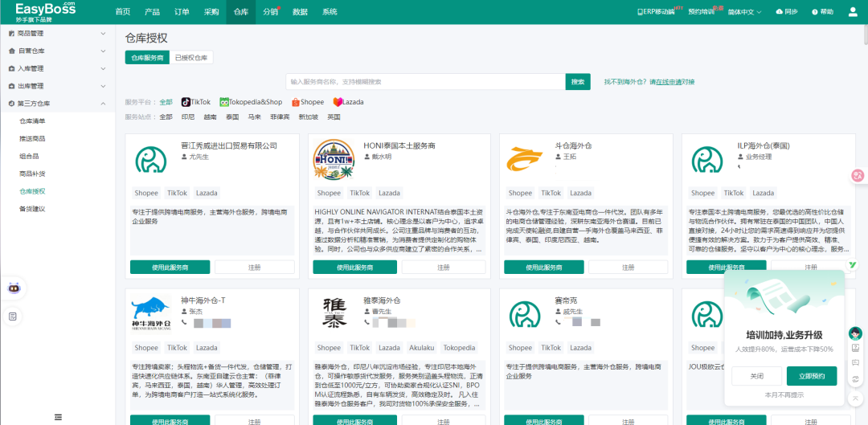This screenshot has width=868, height=425.
Task: Click the 神牛海外仓-T bull logo
Action: point(151,313)
